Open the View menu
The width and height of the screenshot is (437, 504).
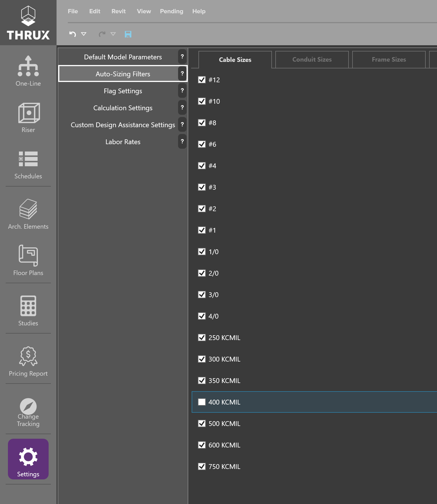point(144,11)
